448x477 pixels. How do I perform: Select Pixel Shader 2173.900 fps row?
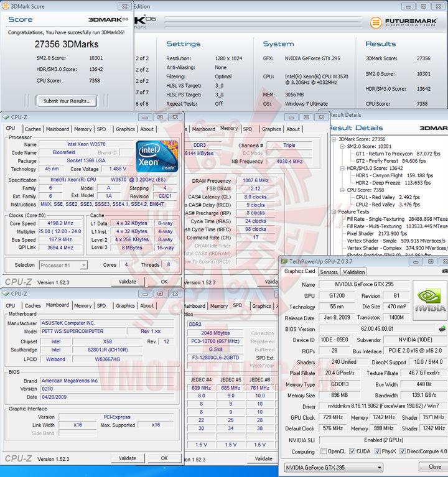pyautogui.click(x=377, y=233)
